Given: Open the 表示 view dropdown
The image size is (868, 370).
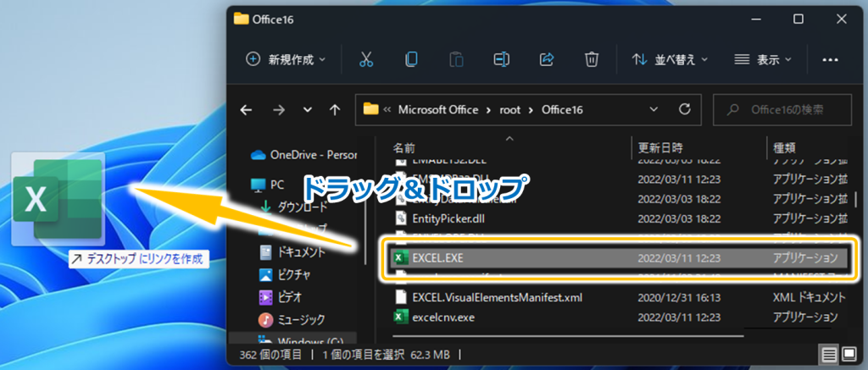Looking at the screenshot, I should click(x=762, y=59).
